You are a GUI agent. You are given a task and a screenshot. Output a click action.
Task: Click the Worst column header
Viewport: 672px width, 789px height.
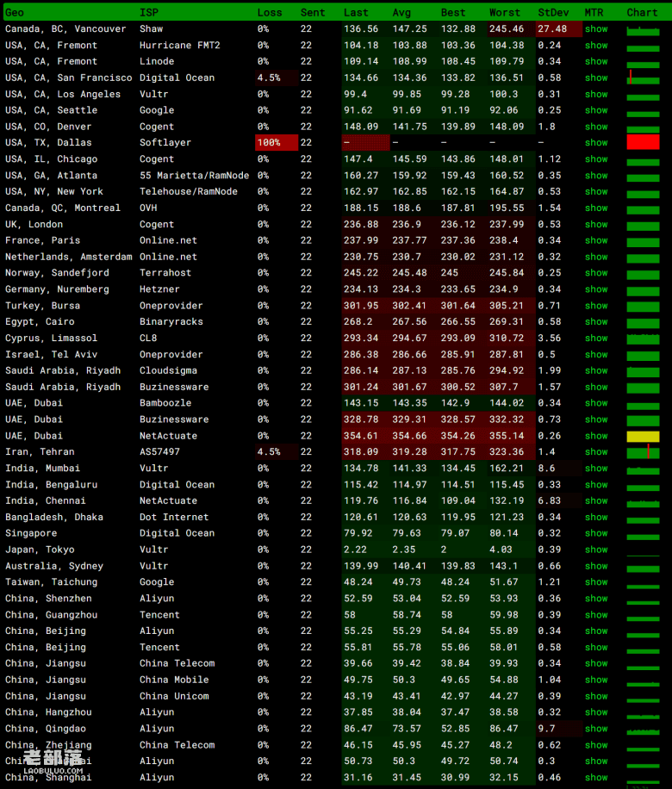pyautogui.click(x=504, y=13)
